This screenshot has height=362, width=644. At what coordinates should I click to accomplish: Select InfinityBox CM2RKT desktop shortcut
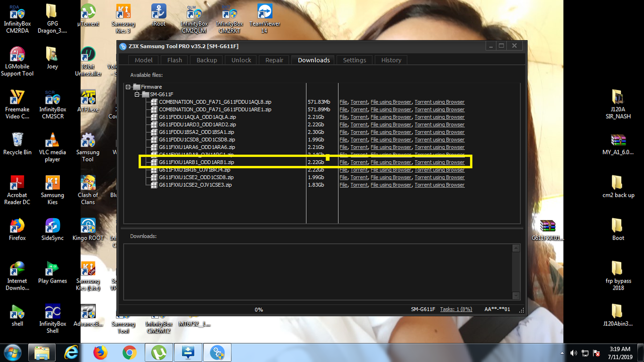point(229,19)
